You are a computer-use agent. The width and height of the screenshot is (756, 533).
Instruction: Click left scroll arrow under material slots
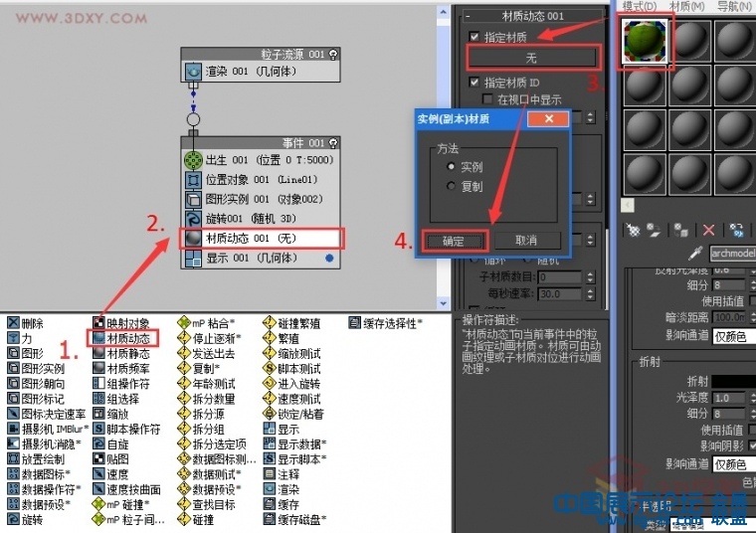(628, 205)
